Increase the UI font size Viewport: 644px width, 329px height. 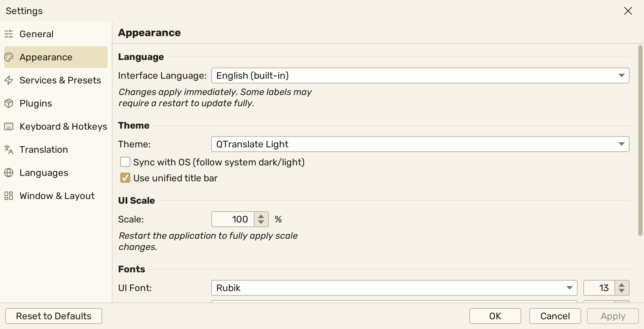click(622, 285)
